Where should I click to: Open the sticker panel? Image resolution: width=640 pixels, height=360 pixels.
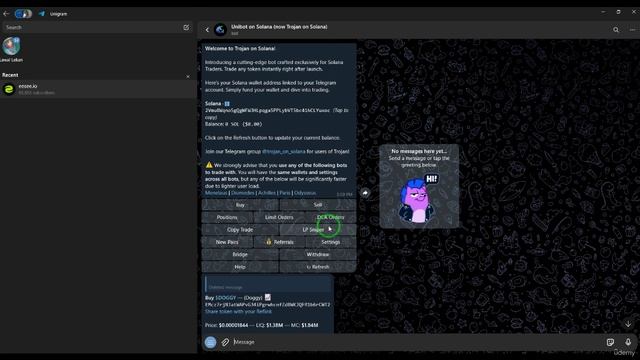click(x=611, y=342)
